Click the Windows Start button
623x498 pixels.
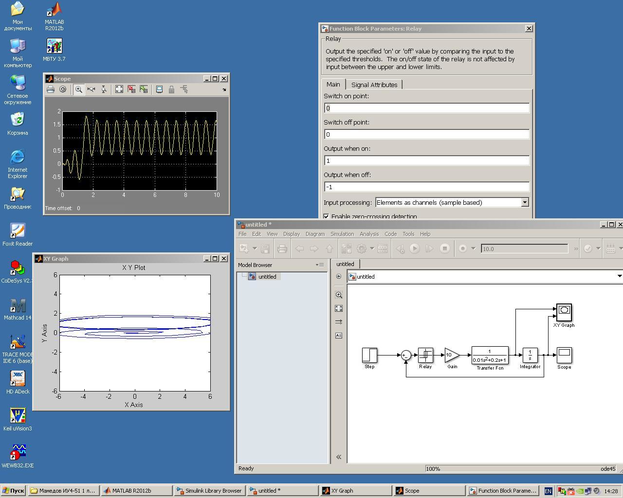point(15,491)
